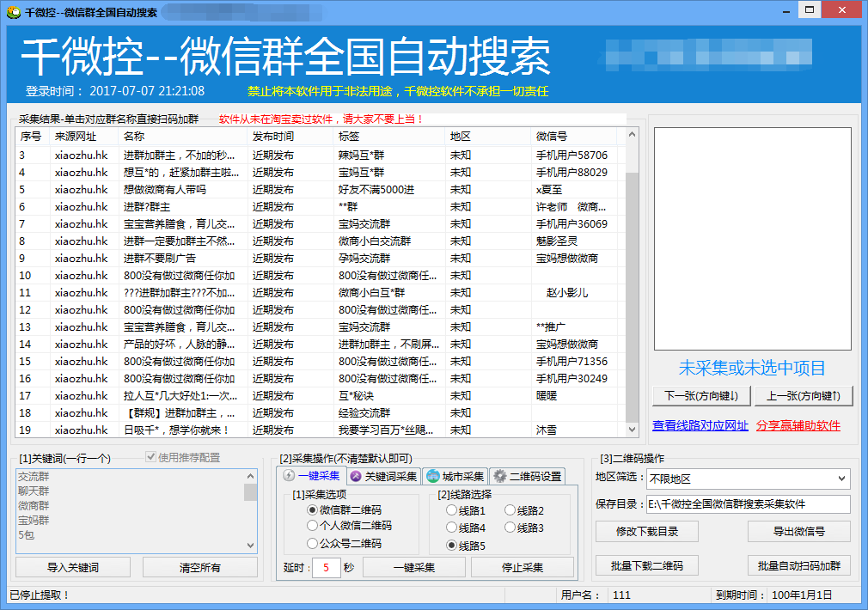
Task: Start collection with the 一键采集 button
Action: pyautogui.click(x=414, y=567)
